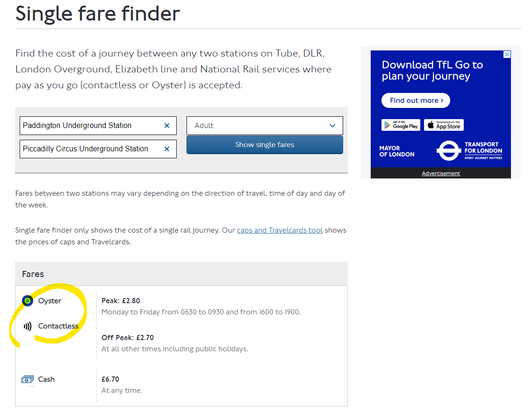
Task: Edit the Piccadilly Circus destination input
Action: [92, 149]
